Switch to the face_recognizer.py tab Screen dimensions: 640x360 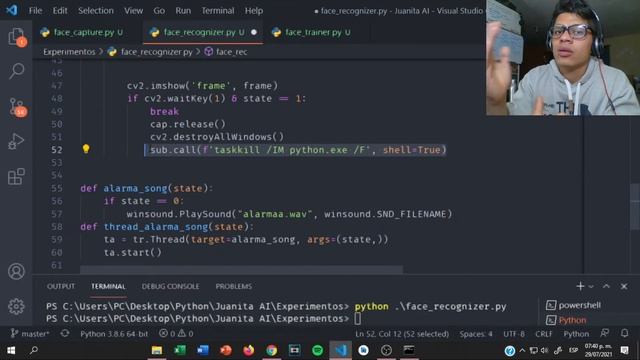(x=203, y=32)
